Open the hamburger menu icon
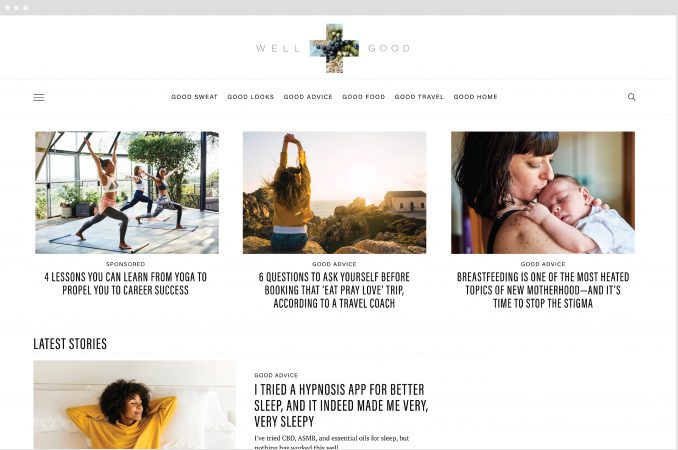This screenshot has height=450, width=678. click(39, 97)
